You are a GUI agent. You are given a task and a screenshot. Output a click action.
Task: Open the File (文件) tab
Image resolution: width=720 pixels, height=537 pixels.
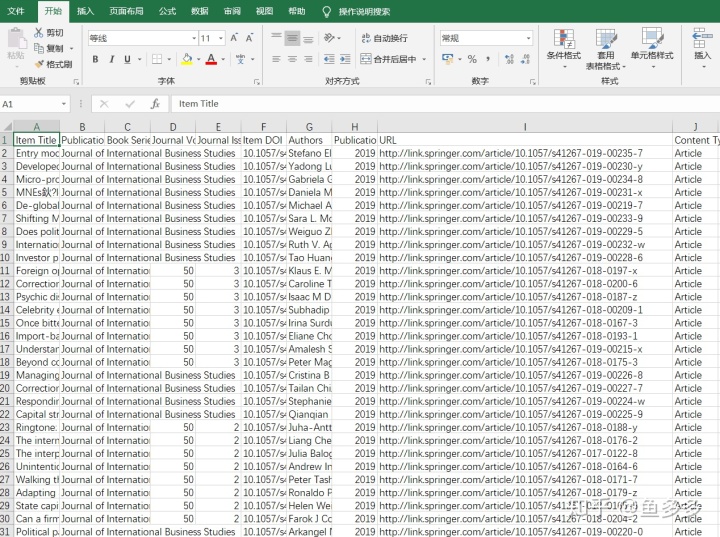(x=16, y=11)
